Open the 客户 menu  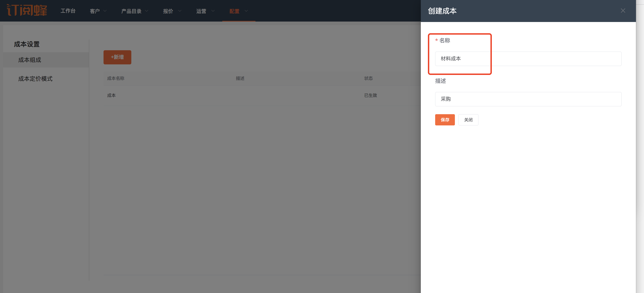click(x=95, y=11)
